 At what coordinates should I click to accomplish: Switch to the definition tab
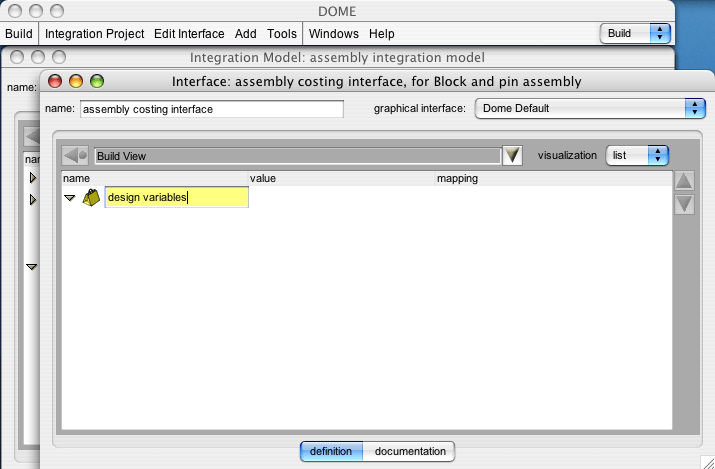click(331, 451)
